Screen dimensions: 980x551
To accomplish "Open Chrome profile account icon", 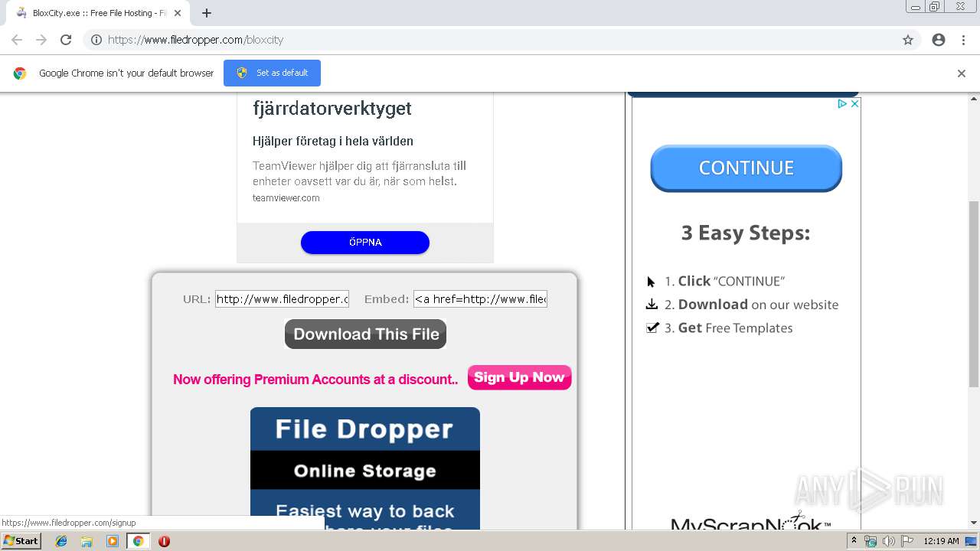I will point(939,40).
